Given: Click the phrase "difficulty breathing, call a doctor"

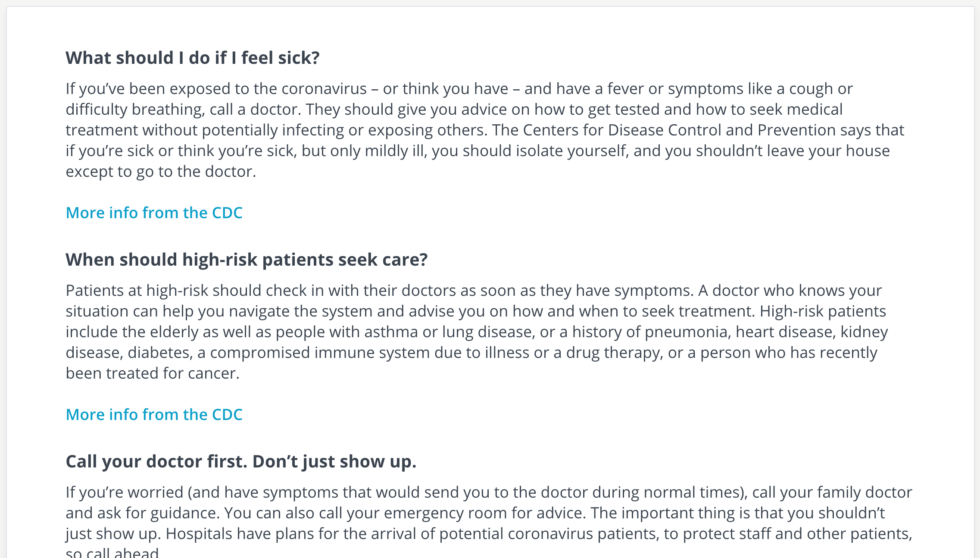Looking at the screenshot, I should (184, 110).
